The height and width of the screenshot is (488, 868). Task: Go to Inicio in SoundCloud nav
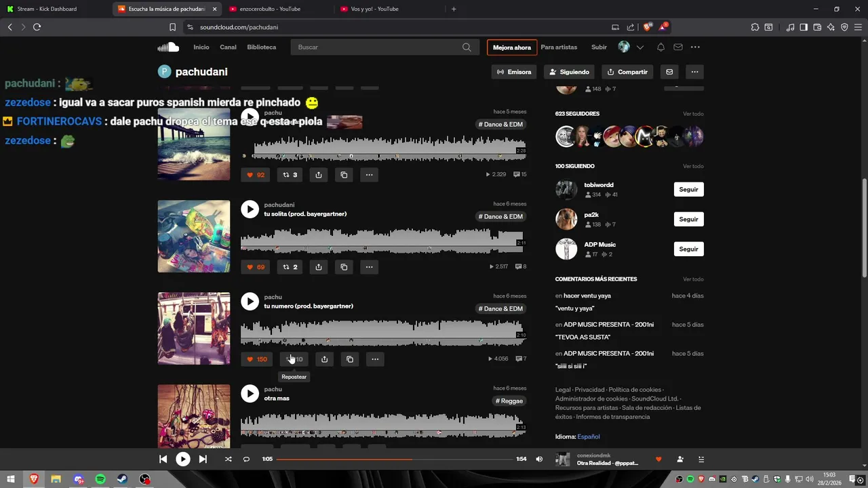pyautogui.click(x=201, y=47)
